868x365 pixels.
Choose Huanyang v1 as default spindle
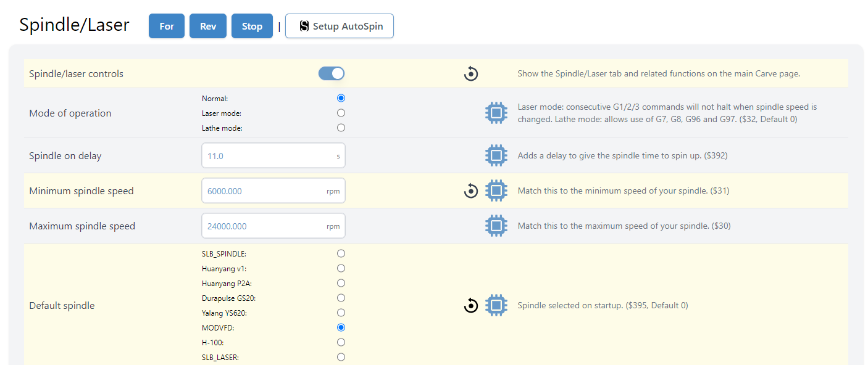click(x=341, y=269)
